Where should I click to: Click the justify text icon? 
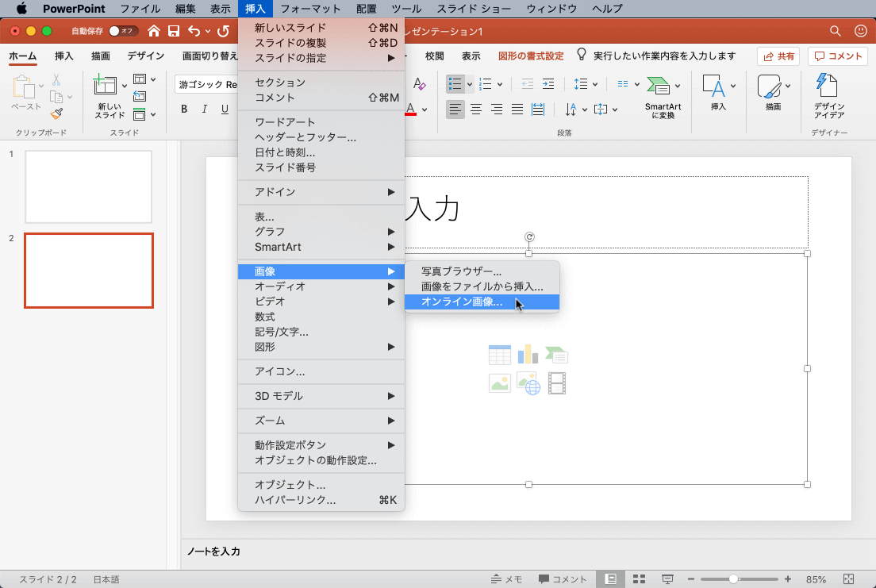pyautogui.click(x=517, y=109)
